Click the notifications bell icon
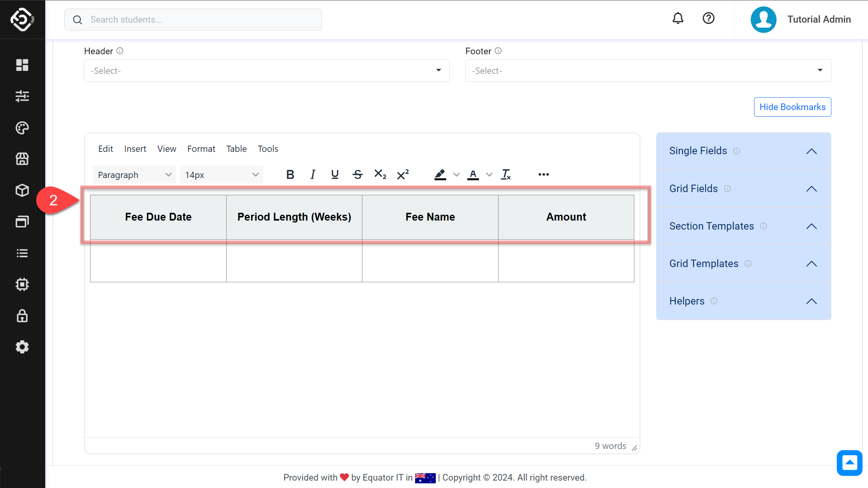The width and height of the screenshot is (868, 488). 678,18
